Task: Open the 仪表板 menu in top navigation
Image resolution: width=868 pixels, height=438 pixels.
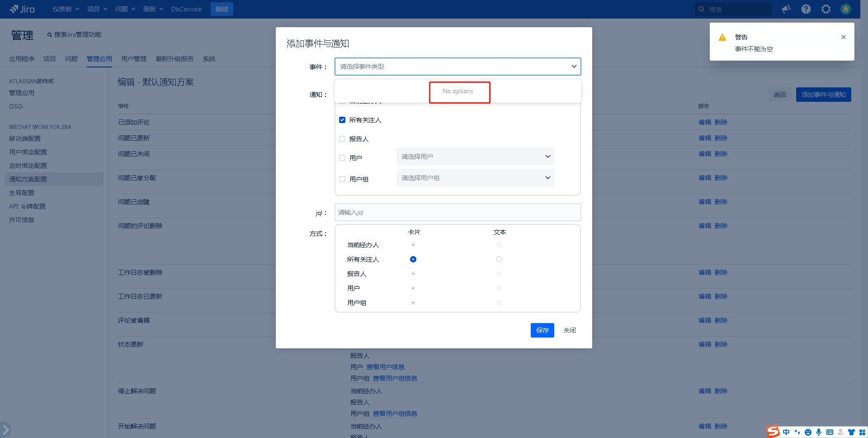Action: 66,9
